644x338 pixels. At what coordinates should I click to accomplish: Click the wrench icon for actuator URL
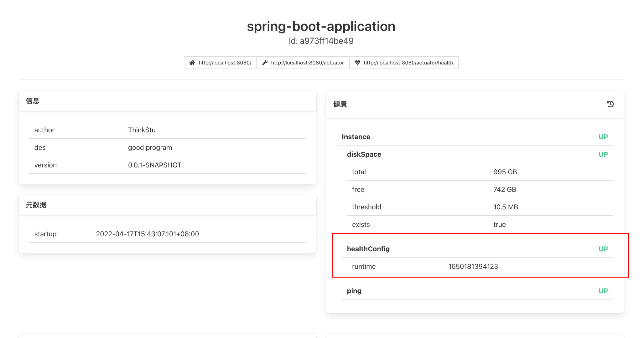(x=265, y=63)
